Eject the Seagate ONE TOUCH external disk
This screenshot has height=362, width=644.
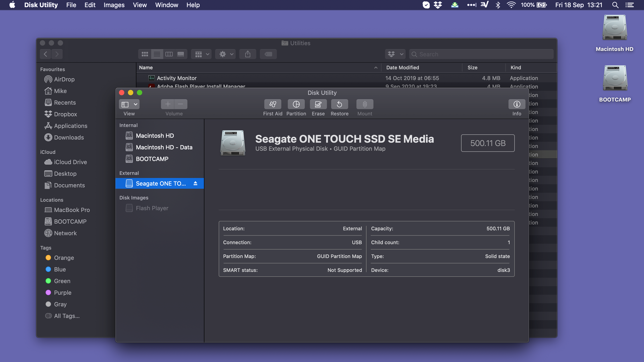pyautogui.click(x=195, y=183)
